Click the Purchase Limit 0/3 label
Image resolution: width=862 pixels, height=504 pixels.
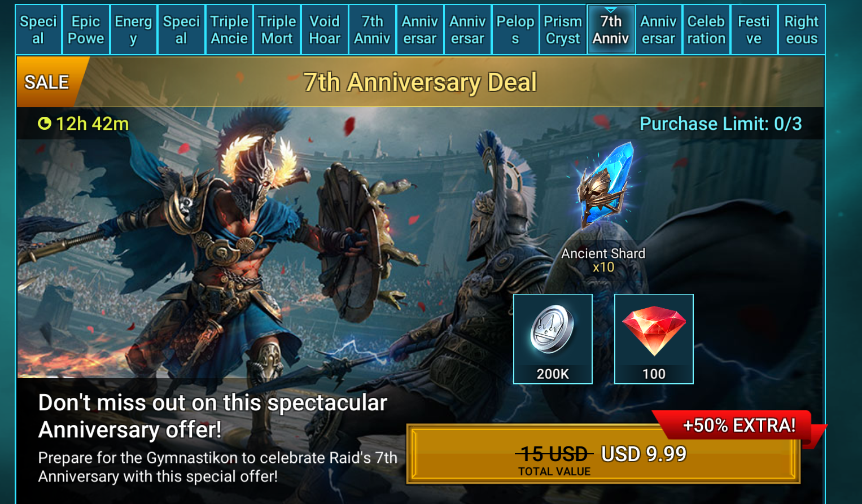(x=720, y=124)
